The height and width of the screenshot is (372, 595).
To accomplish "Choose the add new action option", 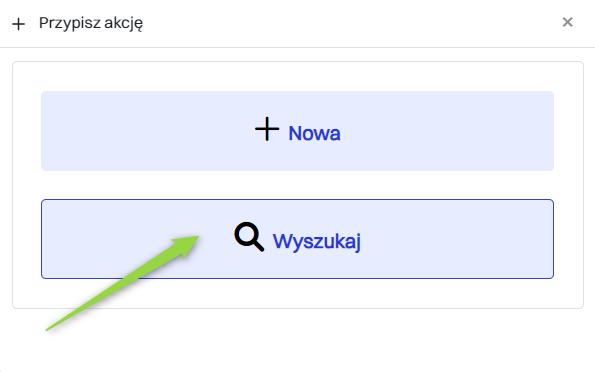I will coord(298,131).
